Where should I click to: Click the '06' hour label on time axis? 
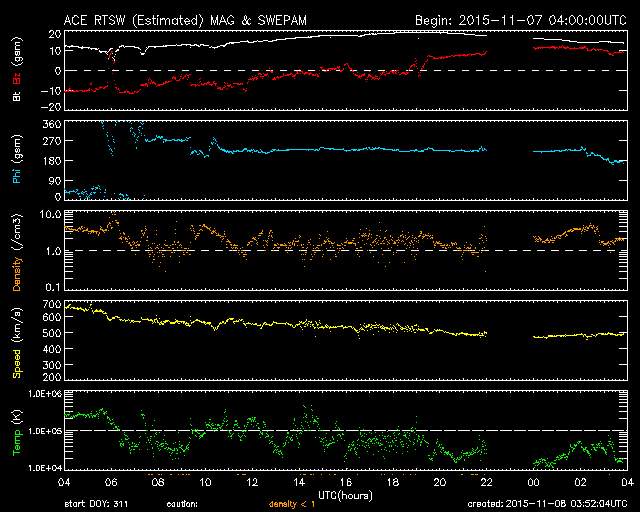(111, 483)
